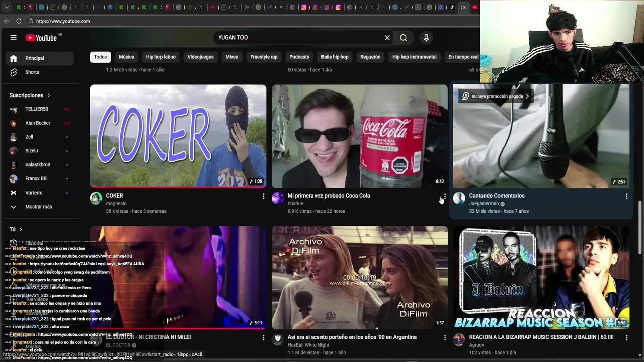Open the 'Cantando Comentarios' video title
This screenshot has height=362, width=644.
click(497, 196)
